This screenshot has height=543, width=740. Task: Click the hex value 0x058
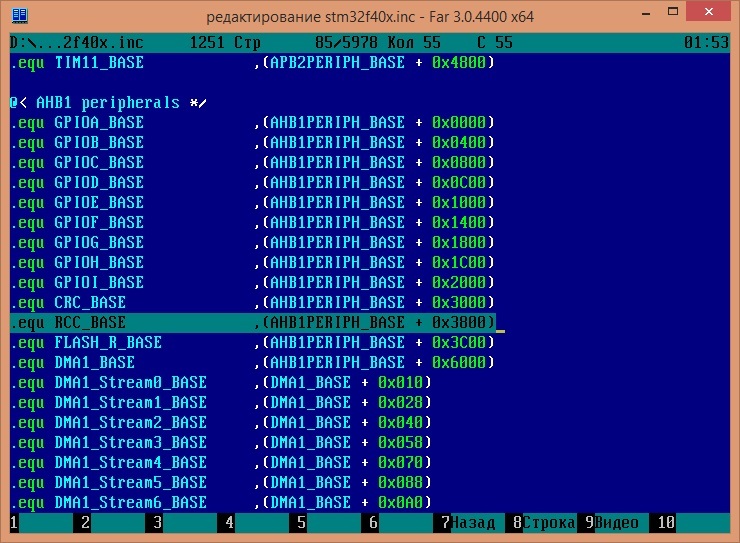[x=400, y=443]
